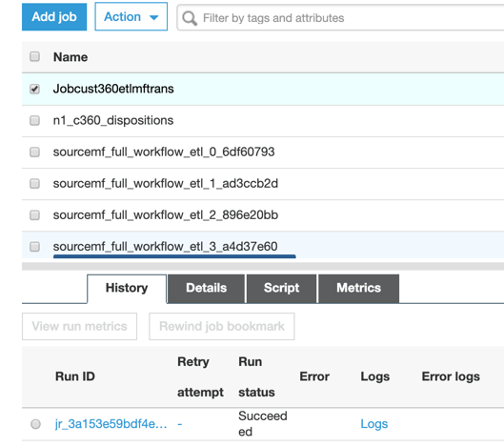This screenshot has width=504, height=446.
Task: Open the jr_3a153e59bdf4e run ID link
Action: (x=111, y=424)
